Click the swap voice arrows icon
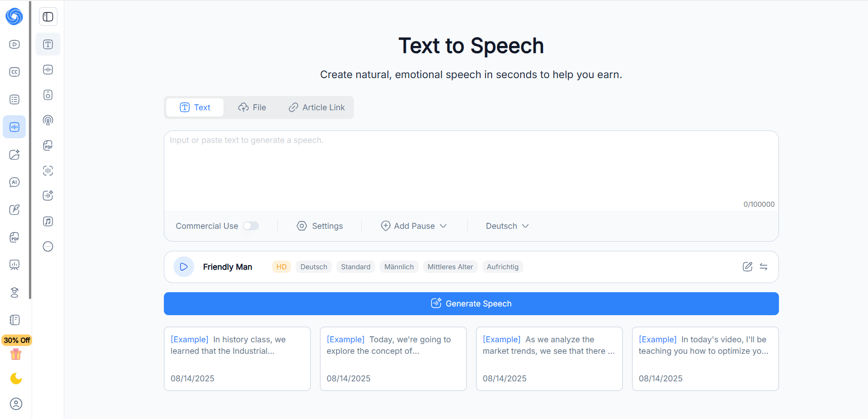Image resolution: width=868 pixels, height=419 pixels. coord(763,266)
